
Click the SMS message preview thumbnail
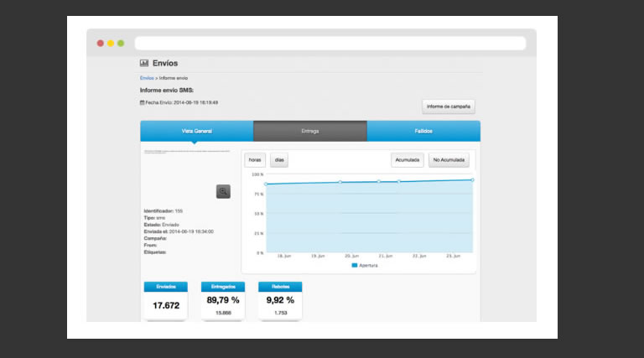click(x=186, y=152)
